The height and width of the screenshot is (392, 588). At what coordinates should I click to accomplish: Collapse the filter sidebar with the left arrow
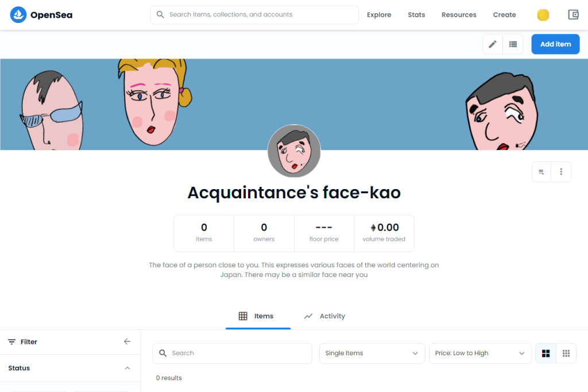tap(127, 341)
